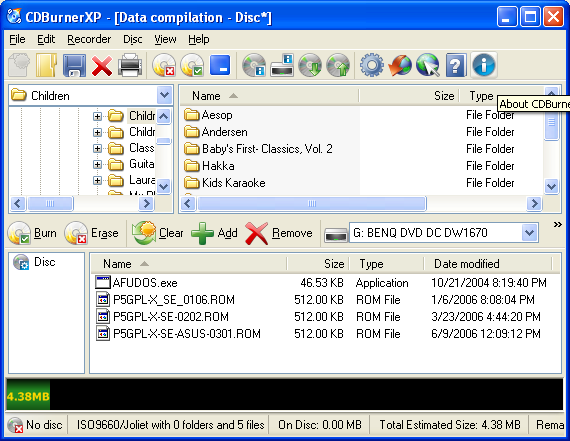
Task: Select the Andersen folder
Action: (x=216, y=132)
